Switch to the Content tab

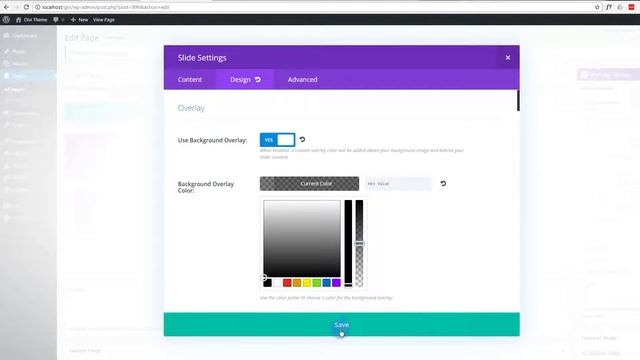pyautogui.click(x=190, y=80)
